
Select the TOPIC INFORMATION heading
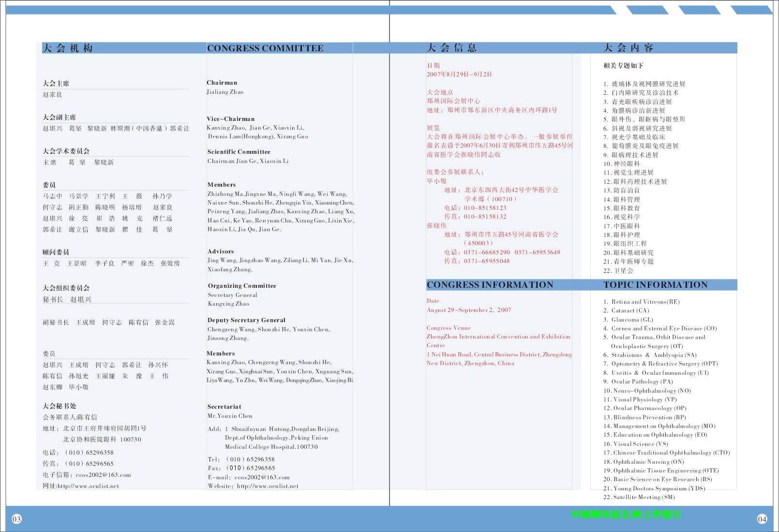point(655,285)
